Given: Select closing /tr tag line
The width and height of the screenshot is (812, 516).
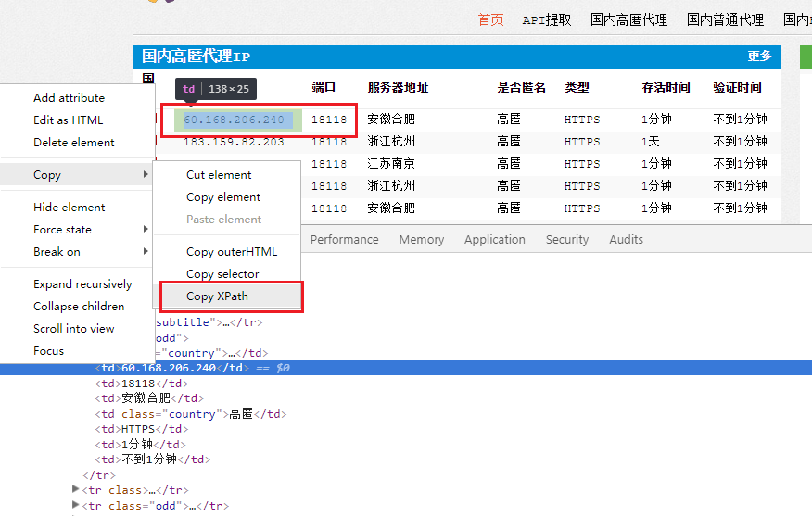Looking at the screenshot, I should pos(99,475).
